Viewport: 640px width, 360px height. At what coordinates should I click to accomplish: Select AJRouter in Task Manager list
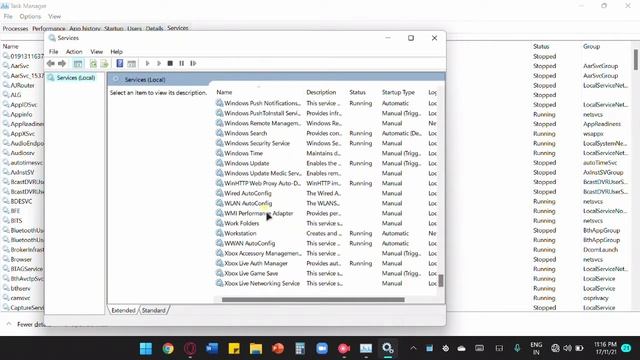22,85
